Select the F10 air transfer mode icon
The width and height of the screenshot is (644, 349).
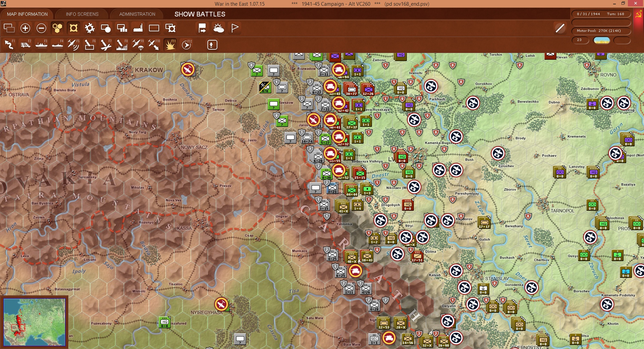click(x=154, y=45)
